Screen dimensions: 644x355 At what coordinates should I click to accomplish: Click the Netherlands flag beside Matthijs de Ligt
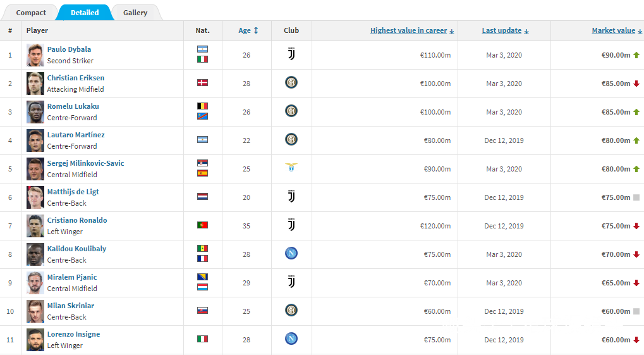click(x=202, y=197)
